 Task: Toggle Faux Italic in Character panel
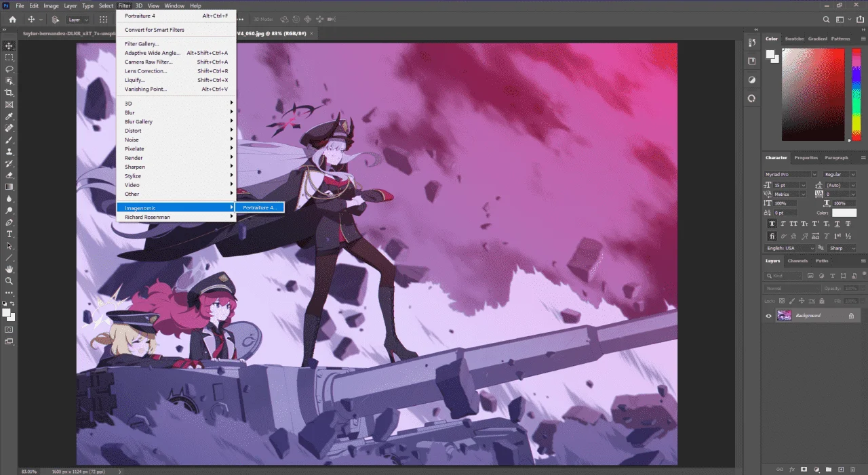click(x=783, y=224)
